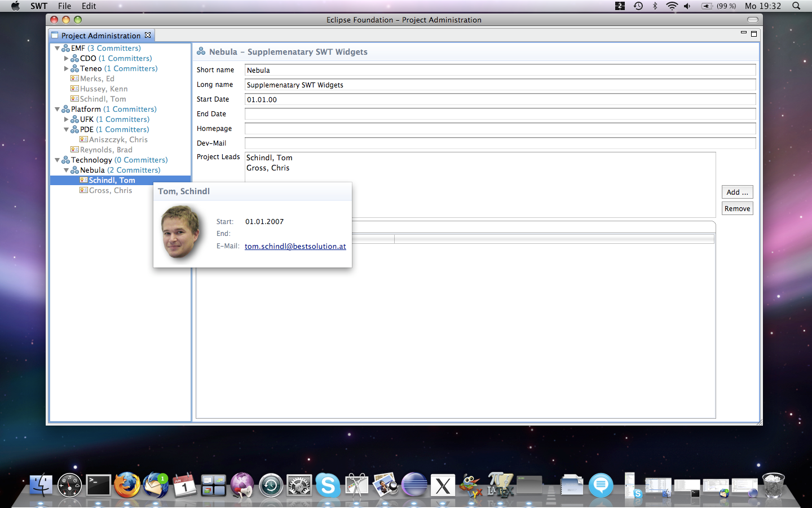Click the committer icon beside Gross, Chris

click(x=83, y=190)
